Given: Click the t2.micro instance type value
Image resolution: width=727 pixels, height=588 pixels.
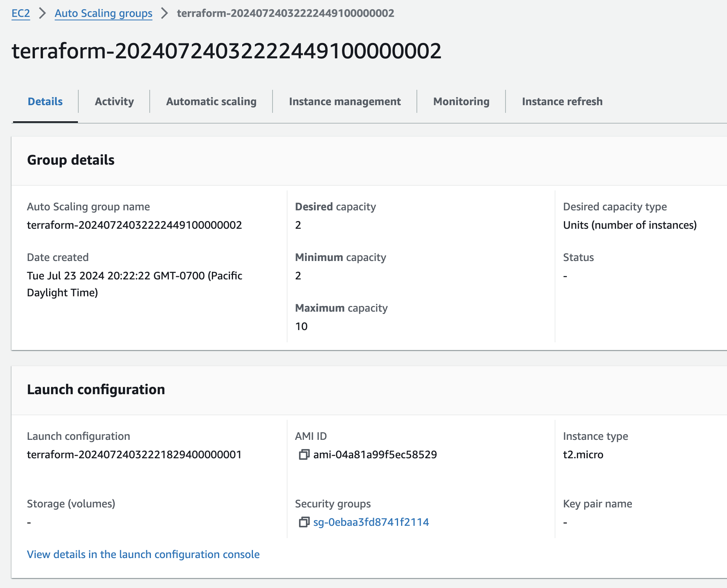Looking at the screenshot, I should click(x=583, y=455).
